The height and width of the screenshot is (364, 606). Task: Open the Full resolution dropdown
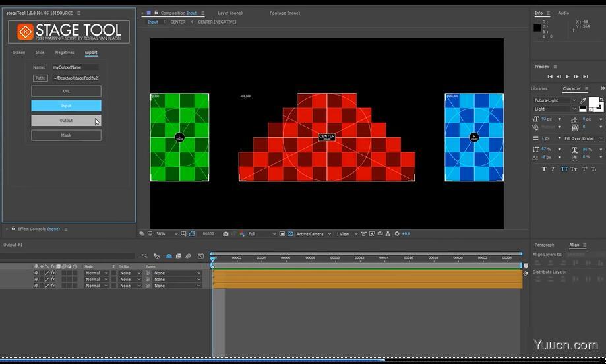pos(262,234)
